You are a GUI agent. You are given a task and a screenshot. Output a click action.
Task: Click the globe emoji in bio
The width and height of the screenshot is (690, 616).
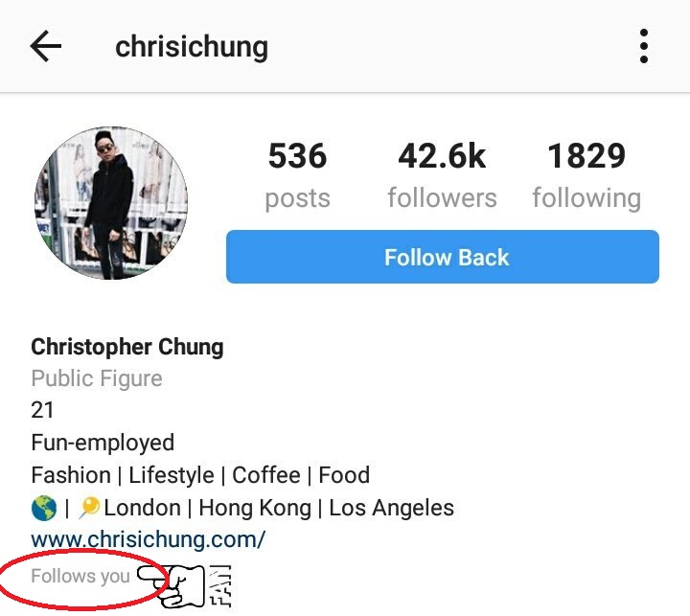click(x=44, y=508)
